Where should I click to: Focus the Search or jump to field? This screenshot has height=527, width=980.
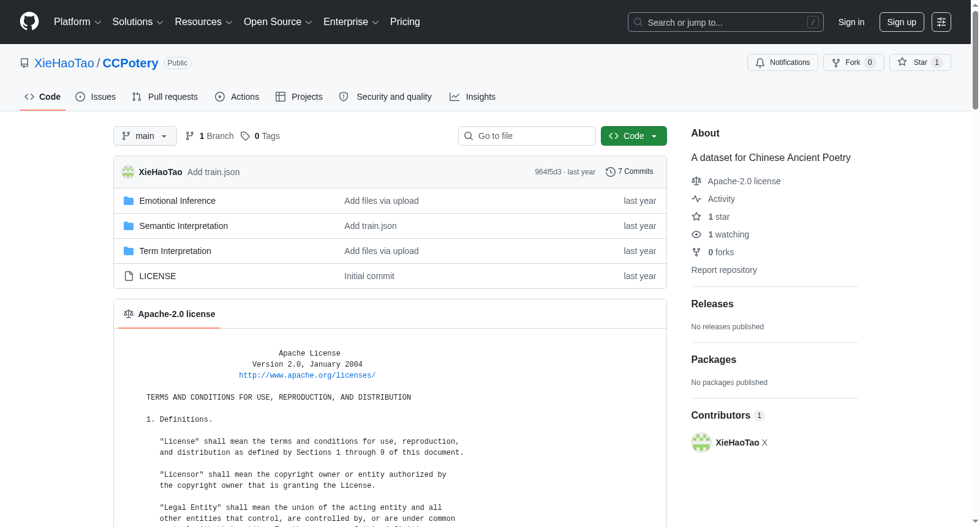[x=726, y=22]
